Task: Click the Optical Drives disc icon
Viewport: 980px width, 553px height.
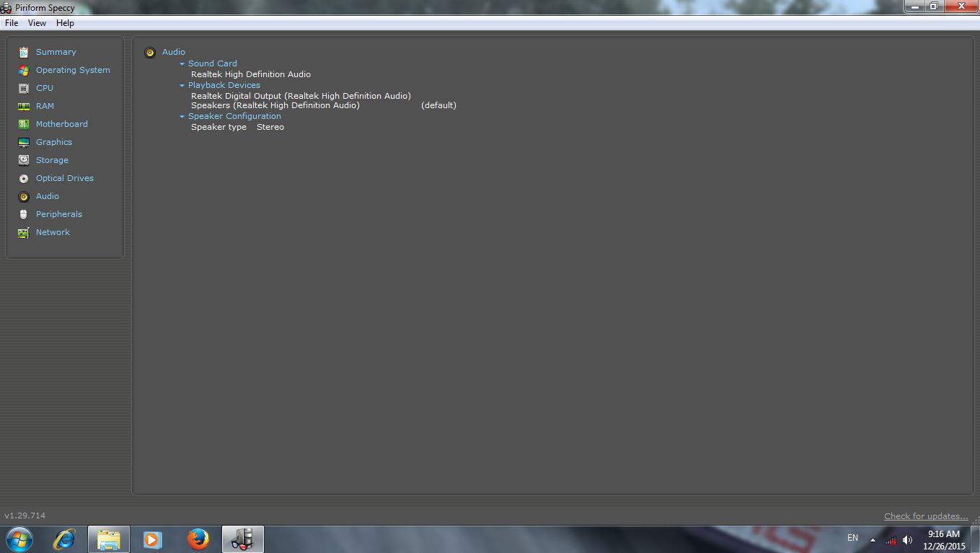Action: tap(24, 178)
